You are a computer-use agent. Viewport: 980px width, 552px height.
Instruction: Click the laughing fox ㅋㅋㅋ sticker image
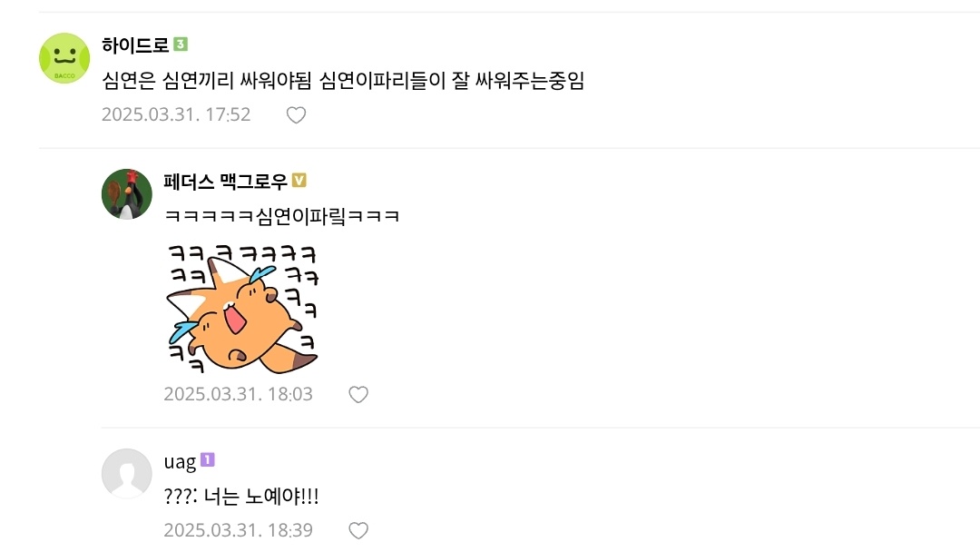click(x=242, y=309)
